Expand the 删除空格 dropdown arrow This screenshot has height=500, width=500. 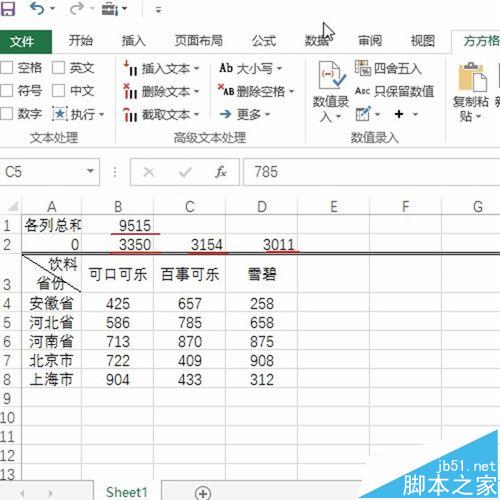(x=292, y=91)
